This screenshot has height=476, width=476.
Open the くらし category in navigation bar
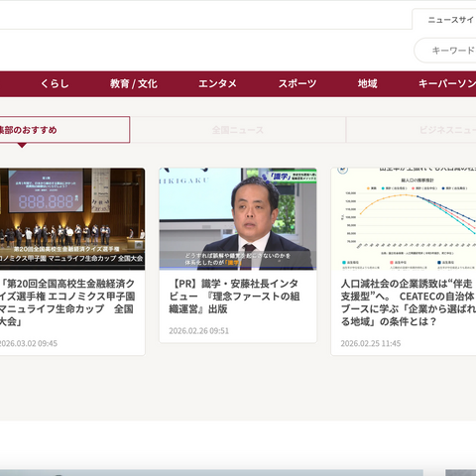(55, 83)
